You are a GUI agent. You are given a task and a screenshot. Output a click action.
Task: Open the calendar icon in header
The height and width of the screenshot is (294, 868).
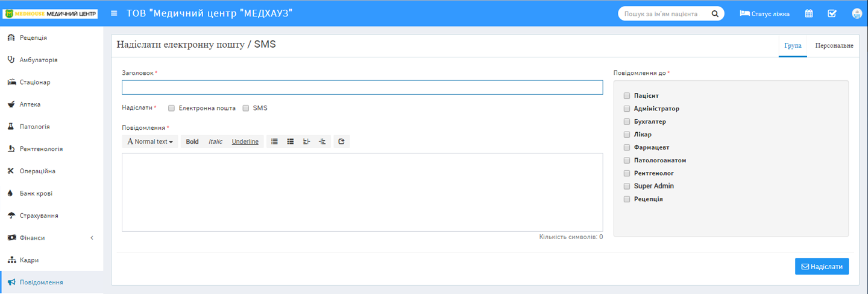[809, 13]
